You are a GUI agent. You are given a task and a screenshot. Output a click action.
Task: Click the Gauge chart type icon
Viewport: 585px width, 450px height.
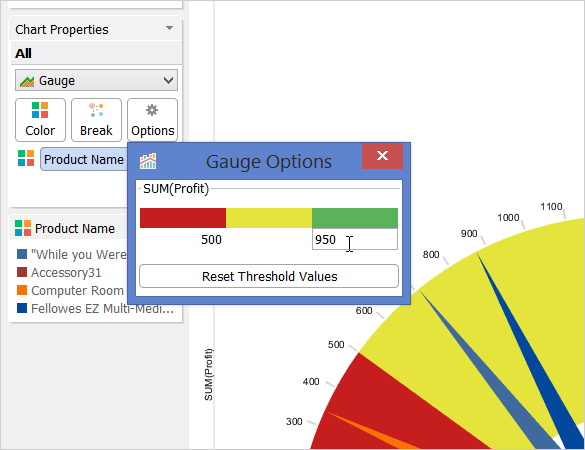pos(27,81)
